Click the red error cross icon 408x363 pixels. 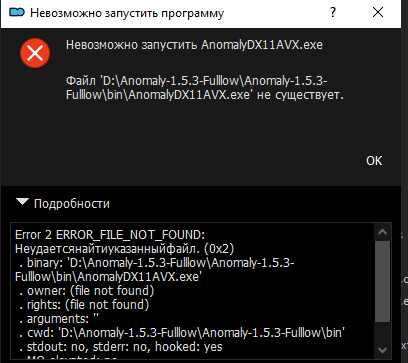tap(35, 53)
